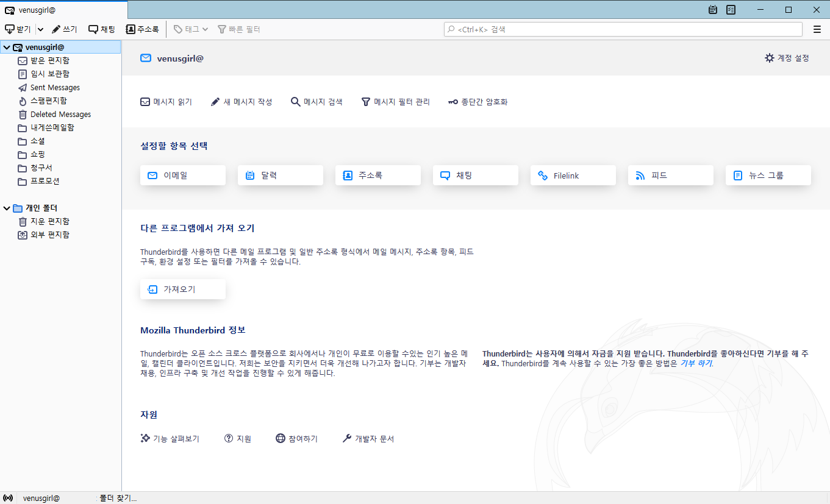Open the 개발자 문서 wrench link
Viewport: 830px width, 504px height.
pos(368,438)
